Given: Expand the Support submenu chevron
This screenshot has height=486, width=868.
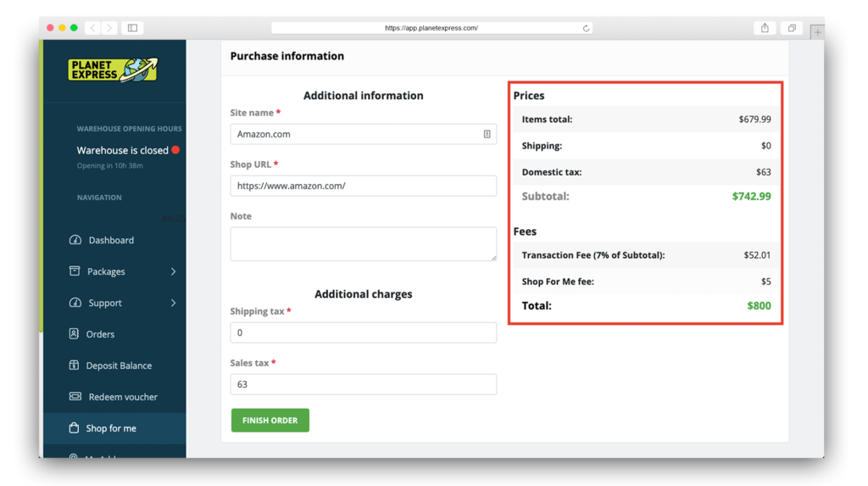Looking at the screenshot, I should tap(173, 303).
